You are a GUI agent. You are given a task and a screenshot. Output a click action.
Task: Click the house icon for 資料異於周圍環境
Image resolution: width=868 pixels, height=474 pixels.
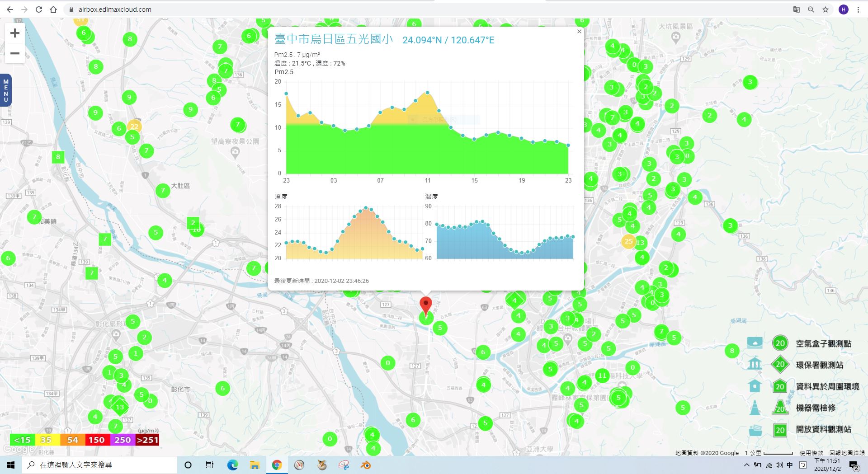coord(755,385)
